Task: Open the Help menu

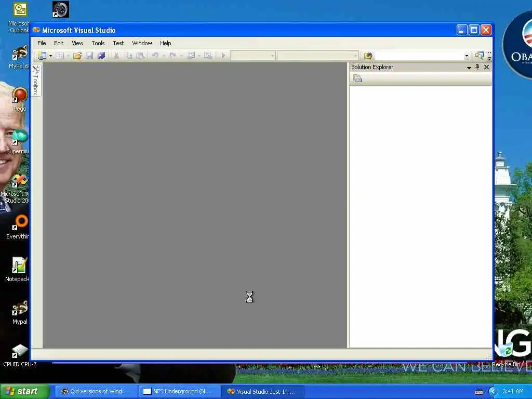Action: pyautogui.click(x=166, y=43)
